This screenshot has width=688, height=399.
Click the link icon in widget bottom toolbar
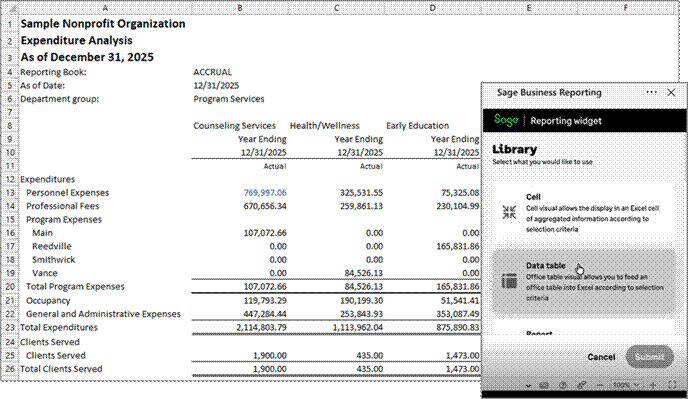pyautogui.click(x=582, y=385)
